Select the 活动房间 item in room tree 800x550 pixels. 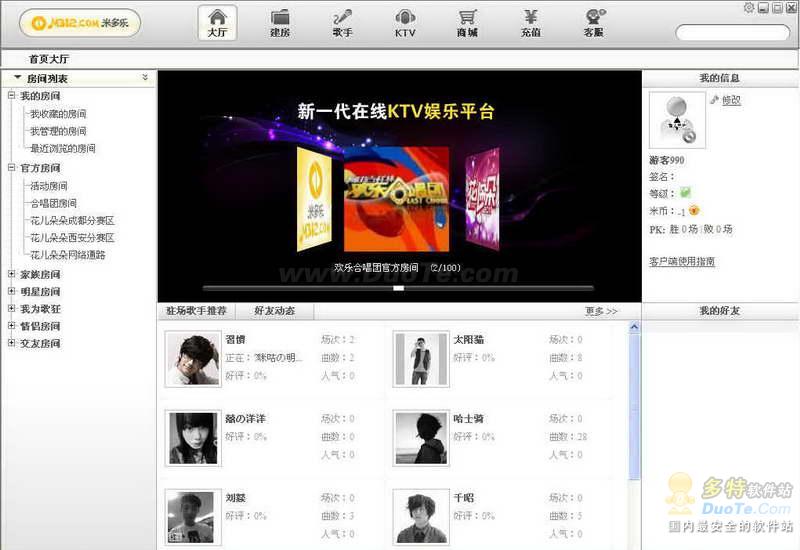pyautogui.click(x=48, y=186)
